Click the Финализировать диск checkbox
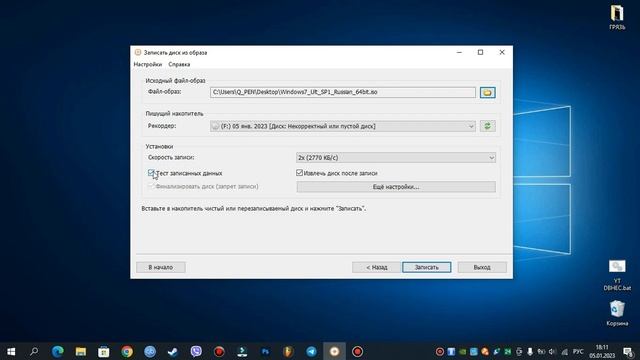640x360 pixels. [151, 186]
